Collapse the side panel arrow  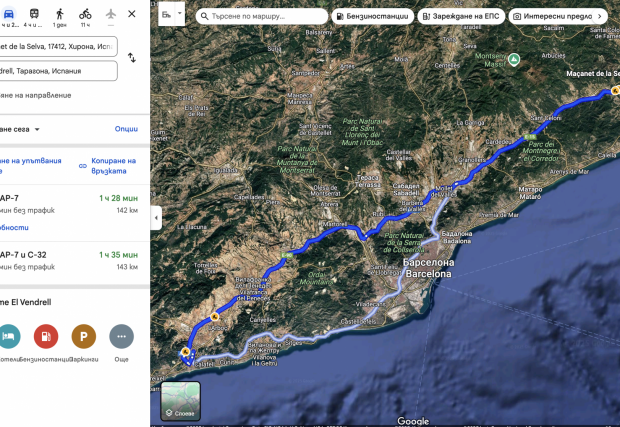tap(156, 218)
